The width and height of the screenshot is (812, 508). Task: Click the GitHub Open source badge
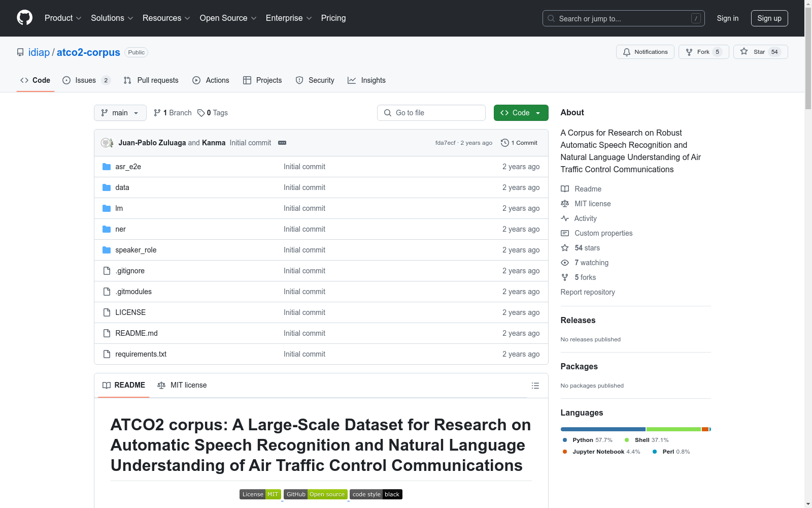coord(316,494)
